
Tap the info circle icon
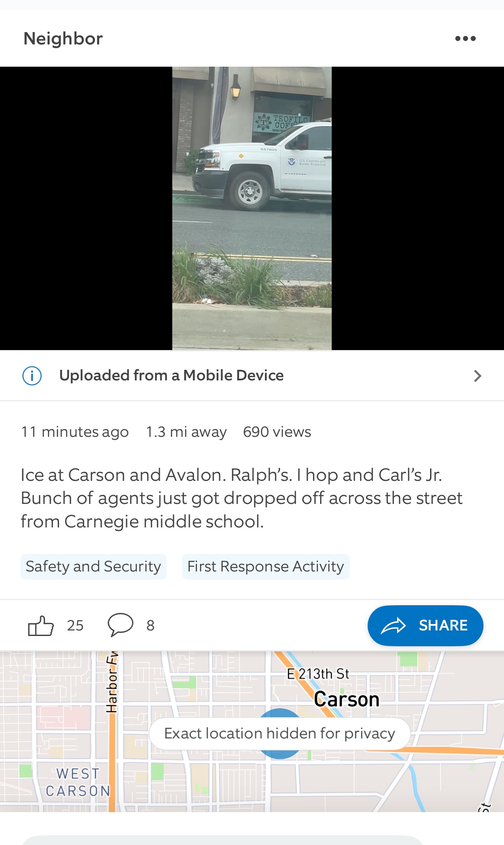click(32, 376)
